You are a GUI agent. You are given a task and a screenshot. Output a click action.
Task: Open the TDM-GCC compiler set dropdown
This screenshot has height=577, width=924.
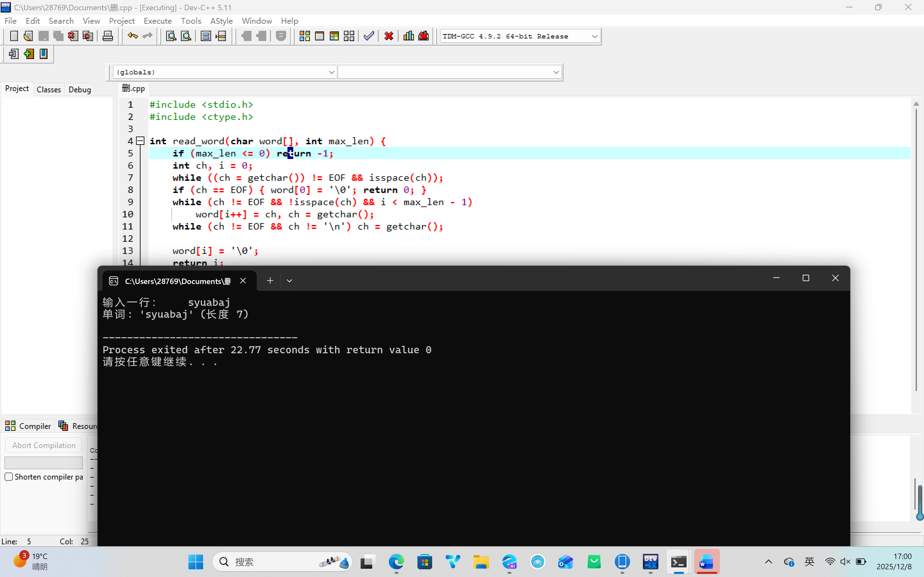594,36
